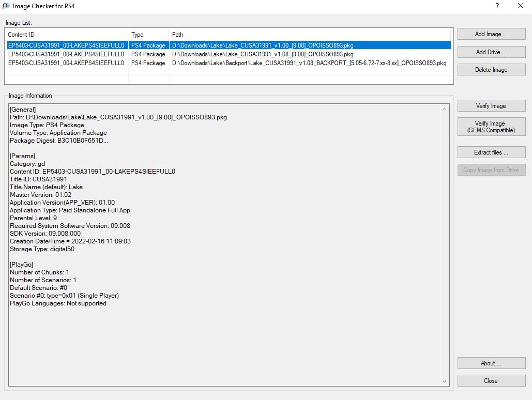Screen dimensions: 532x400
Task: Click the Extract files ... button
Action: point(491,152)
